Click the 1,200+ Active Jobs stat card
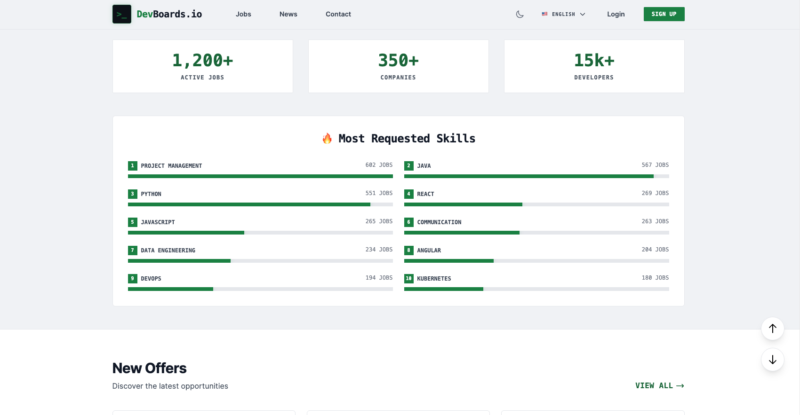The height and width of the screenshot is (415, 800). click(203, 66)
